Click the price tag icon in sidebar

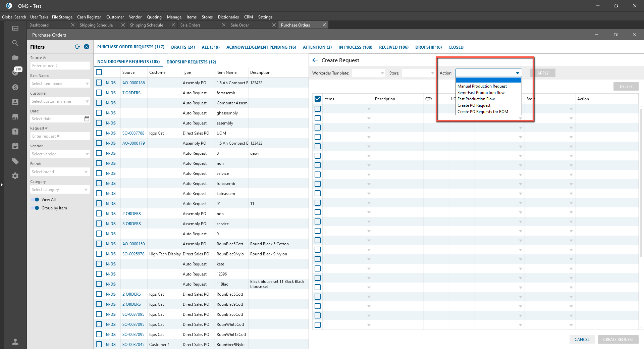15,161
